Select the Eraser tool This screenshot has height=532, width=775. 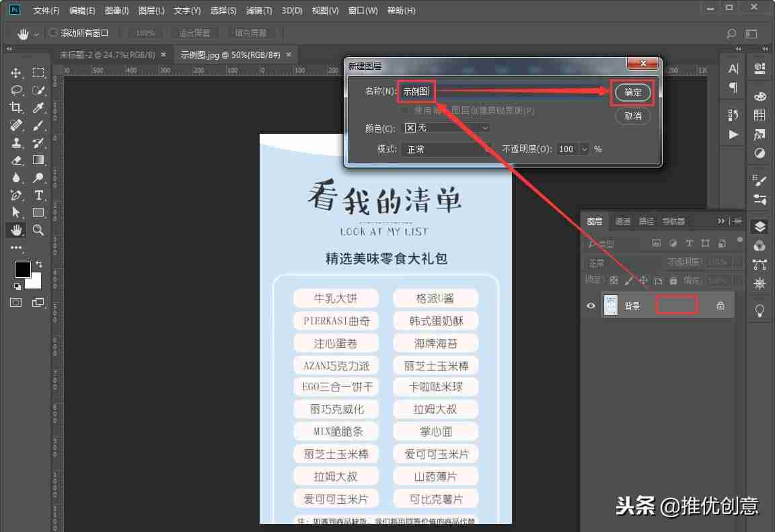(16, 160)
